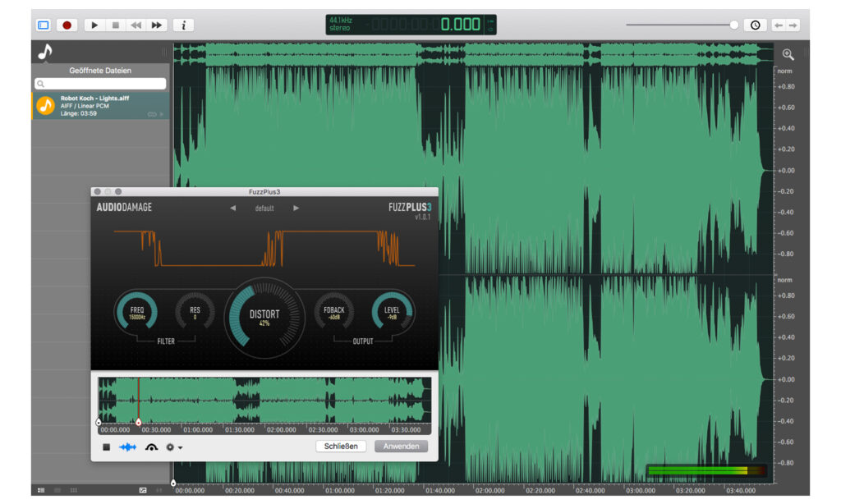Viewport: 841px width, 504px height.
Task: Click the zoom magnifier icon
Action: coord(788,54)
